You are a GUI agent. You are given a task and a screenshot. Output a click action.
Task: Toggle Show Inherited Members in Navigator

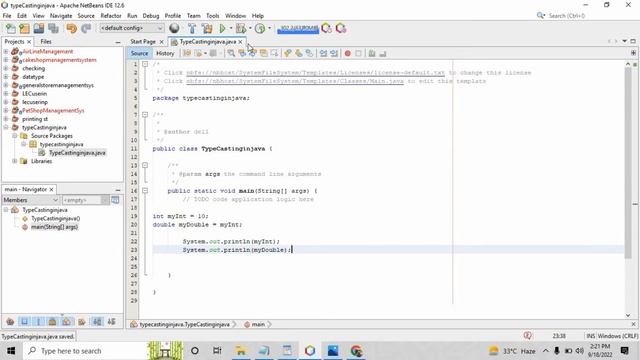tap(10, 322)
